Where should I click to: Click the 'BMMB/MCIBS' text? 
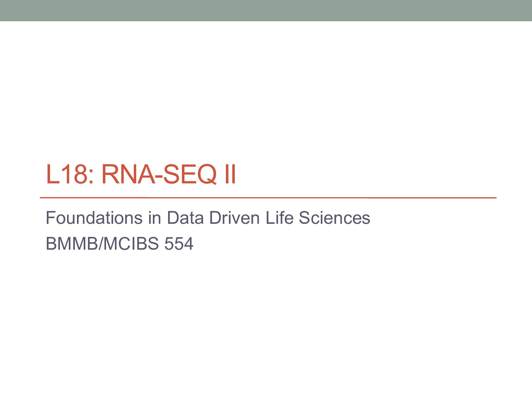pyautogui.click(x=102, y=244)
